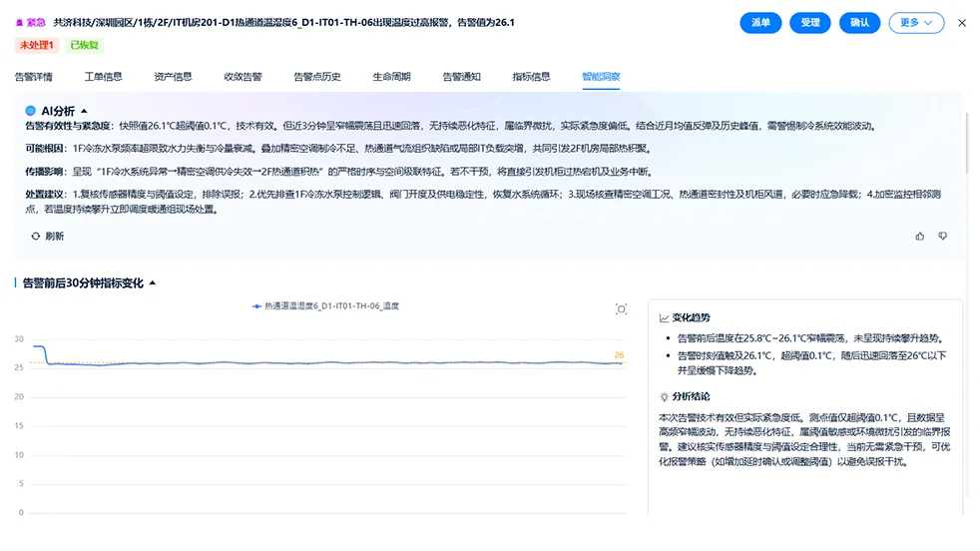Give thumbs up to AI analysis
The height and width of the screenshot is (551, 980).
pyautogui.click(x=920, y=237)
